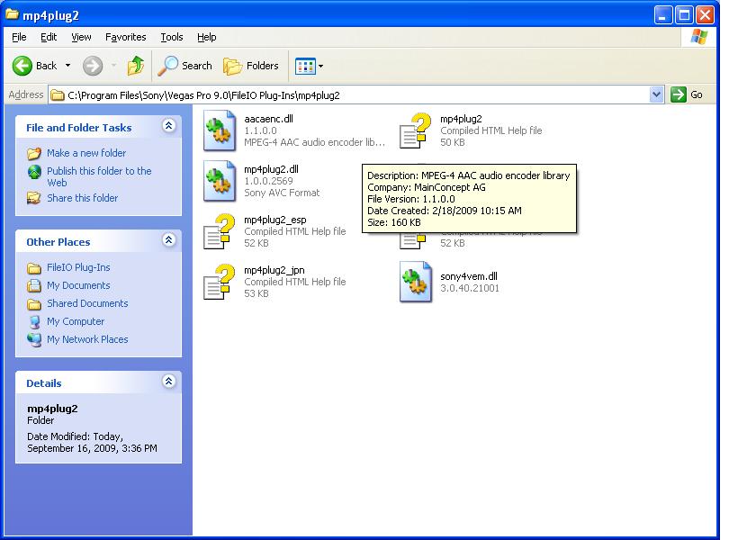756x540 pixels.
Task: Select the mp4plug2_jpn help file icon
Action: point(220,282)
